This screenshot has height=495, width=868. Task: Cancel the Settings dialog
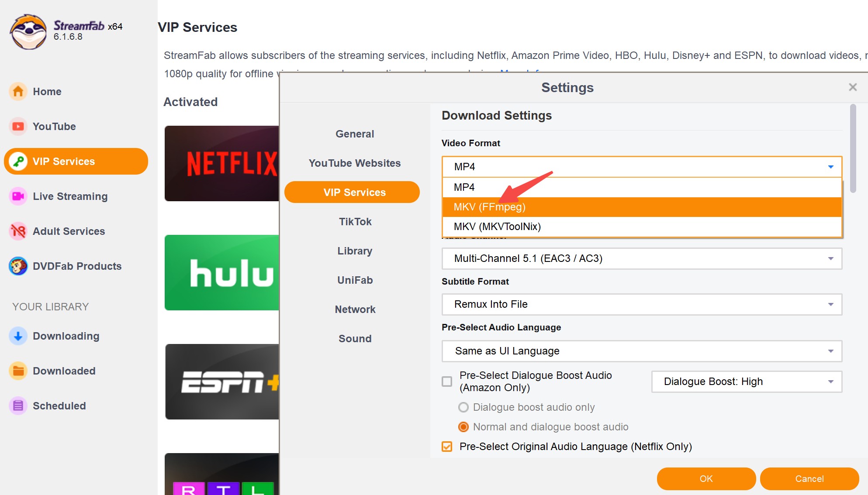tap(809, 479)
